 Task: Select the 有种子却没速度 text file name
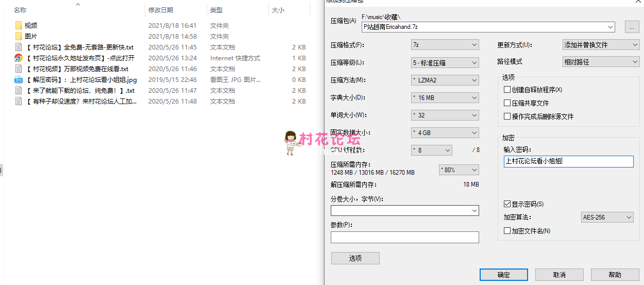[81, 101]
